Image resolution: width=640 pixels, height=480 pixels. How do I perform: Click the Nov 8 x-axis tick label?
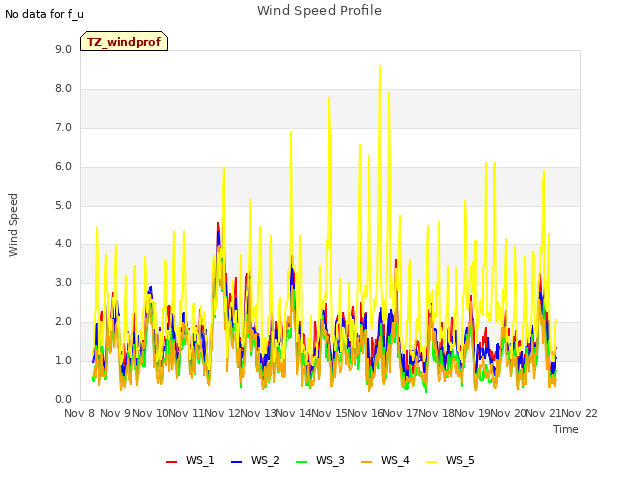[80, 413]
